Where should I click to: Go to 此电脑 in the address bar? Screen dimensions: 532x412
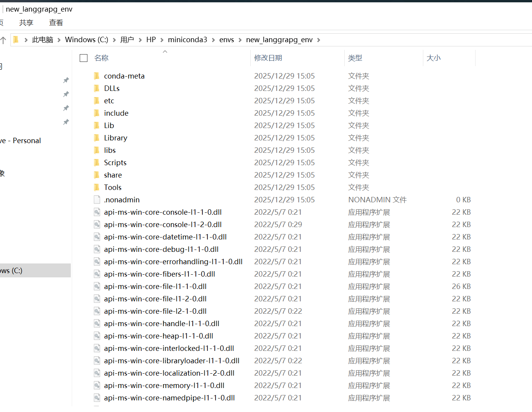(x=43, y=40)
